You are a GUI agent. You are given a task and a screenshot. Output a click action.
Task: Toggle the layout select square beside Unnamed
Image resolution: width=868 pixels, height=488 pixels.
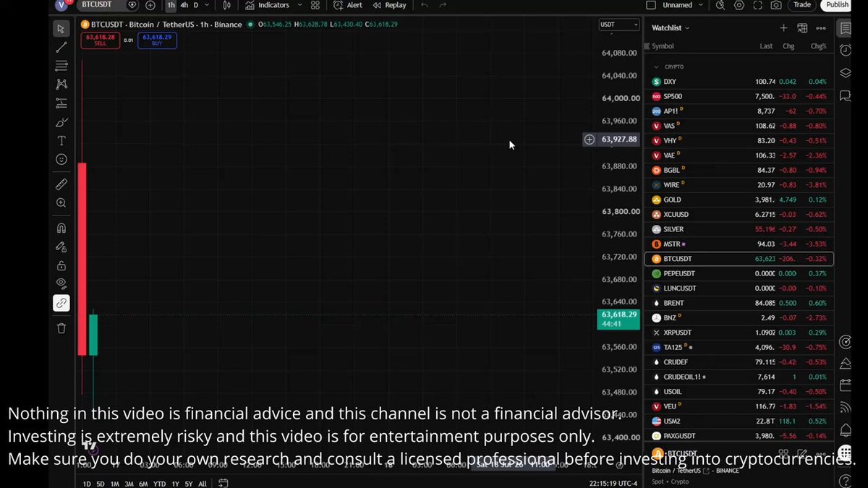click(650, 5)
